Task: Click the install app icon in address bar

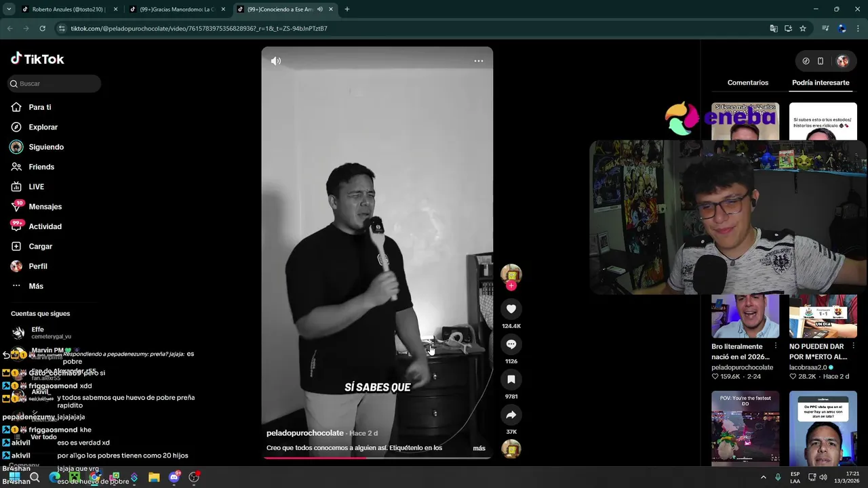Action: click(x=788, y=28)
